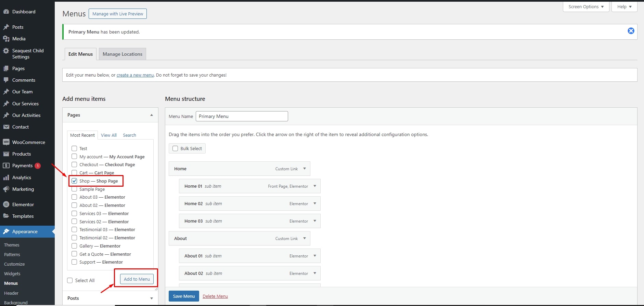This screenshot has width=644, height=306.
Task: Tick the About 02 — Elementor page checkbox
Action: [x=74, y=205]
